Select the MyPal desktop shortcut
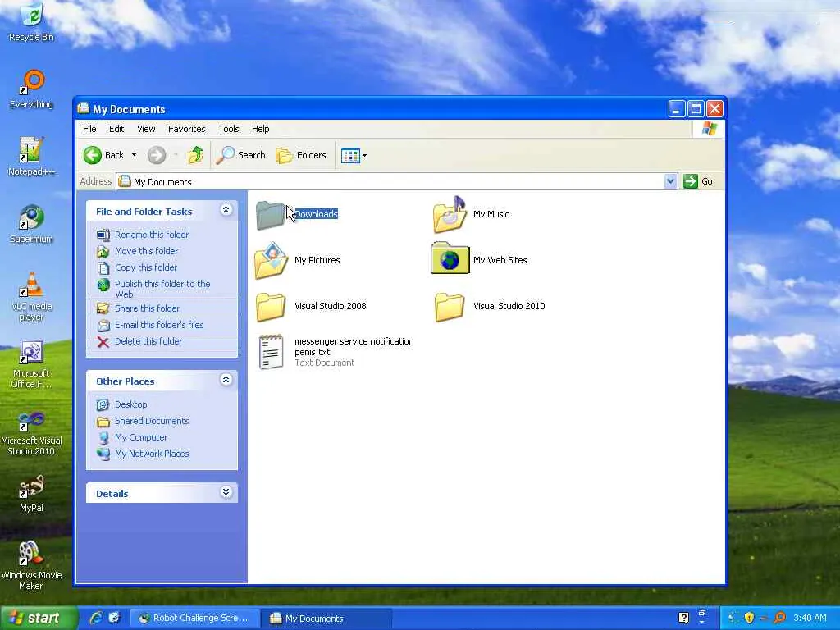 (x=32, y=494)
